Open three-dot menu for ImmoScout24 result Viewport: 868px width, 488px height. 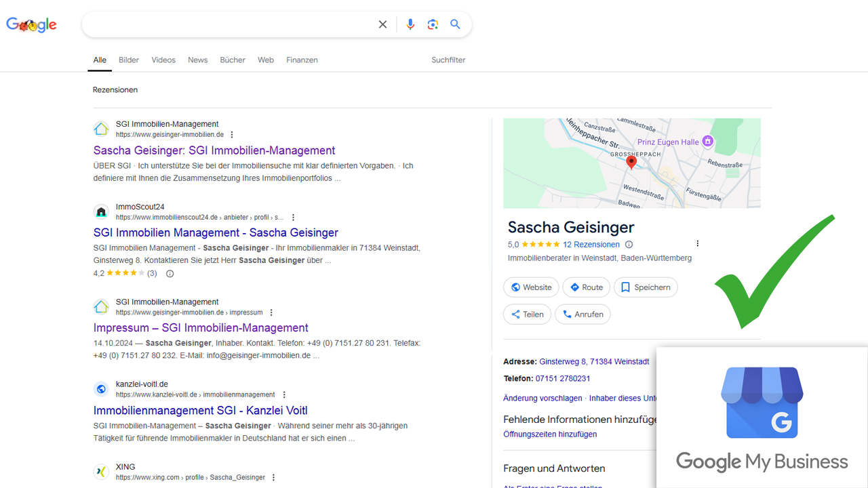(x=293, y=218)
